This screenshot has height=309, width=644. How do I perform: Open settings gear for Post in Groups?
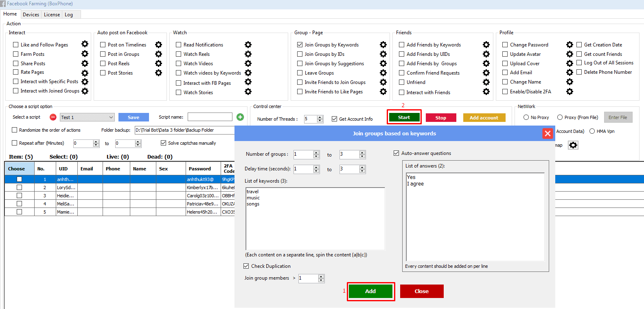coord(158,54)
